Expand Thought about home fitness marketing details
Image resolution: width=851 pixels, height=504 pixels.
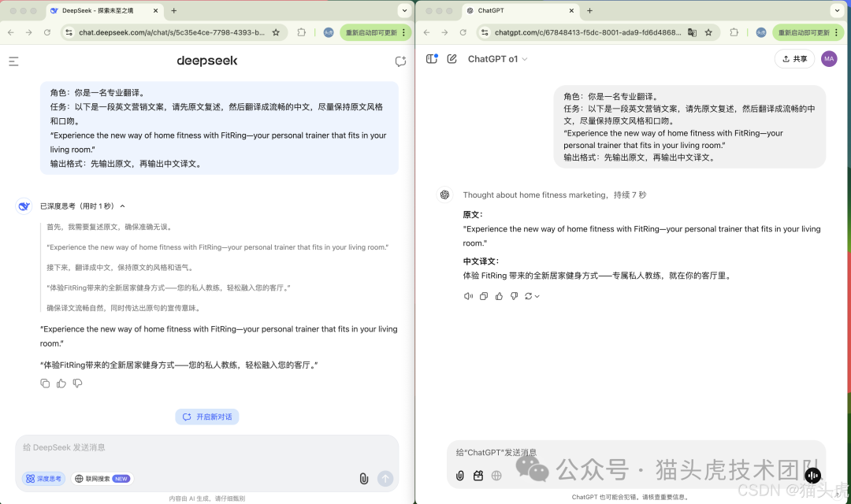pyautogui.click(x=554, y=195)
